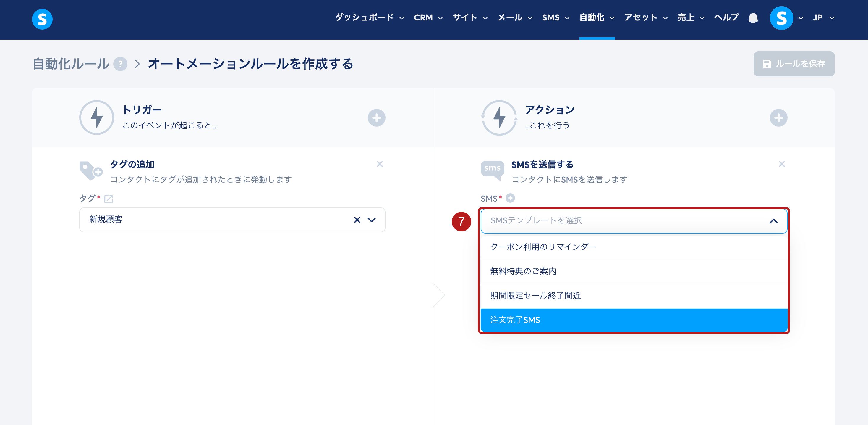Viewport: 868px width, 425px height.
Task: Open the ヘルプ link
Action: click(726, 17)
